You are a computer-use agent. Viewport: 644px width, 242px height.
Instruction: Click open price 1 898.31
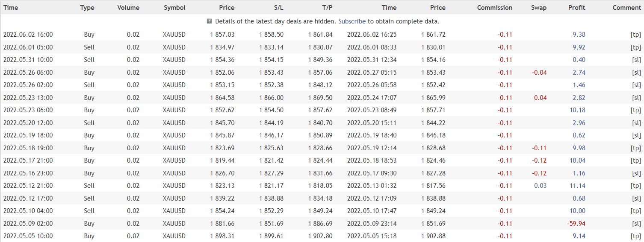pos(222,236)
